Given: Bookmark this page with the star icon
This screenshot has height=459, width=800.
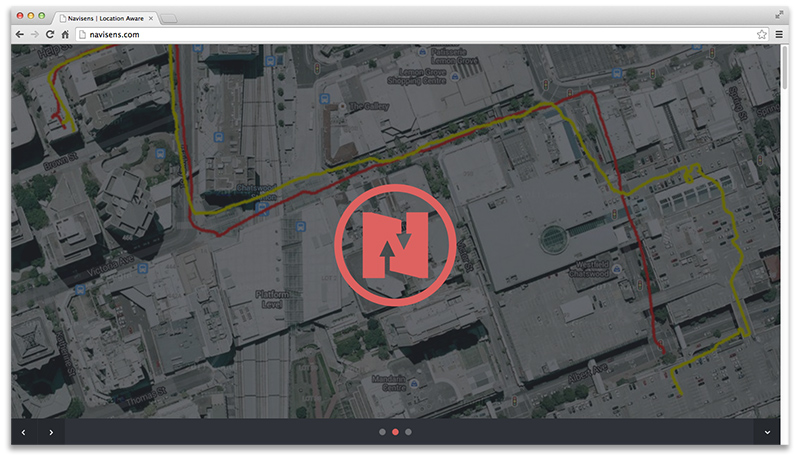Looking at the screenshot, I should tap(761, 34).
